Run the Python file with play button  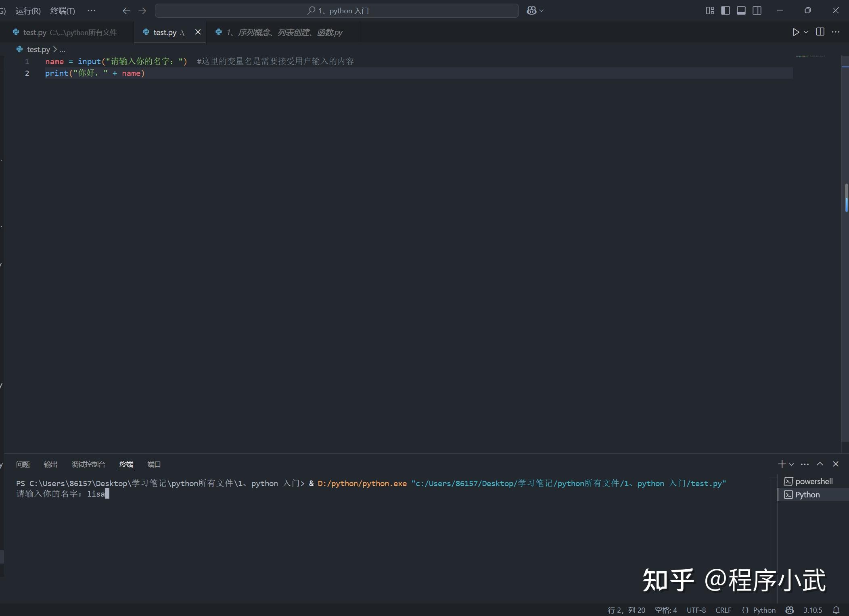796,32
